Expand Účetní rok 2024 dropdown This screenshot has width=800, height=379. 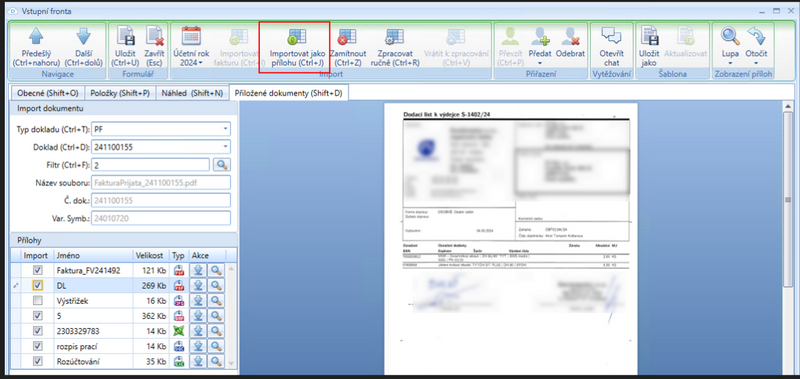pos(191,46)
